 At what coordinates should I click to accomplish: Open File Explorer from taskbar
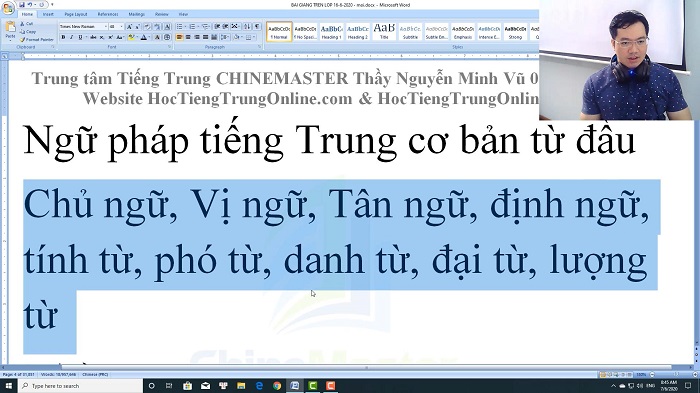(241, 385)
